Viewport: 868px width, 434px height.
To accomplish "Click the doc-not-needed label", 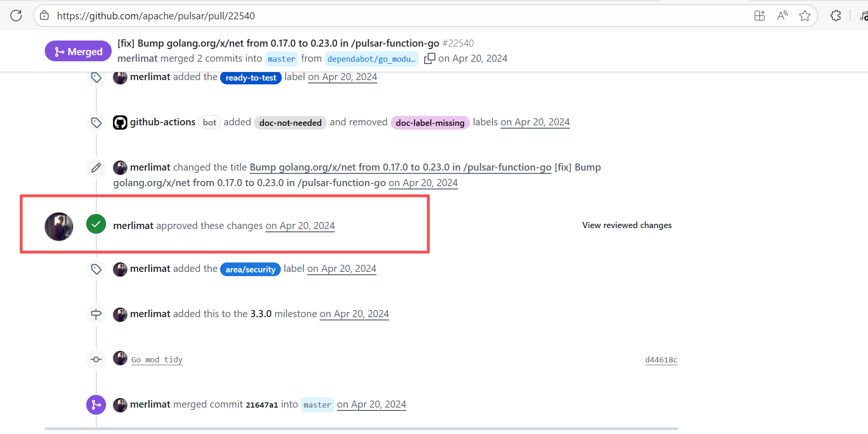I will pos(290,123).
